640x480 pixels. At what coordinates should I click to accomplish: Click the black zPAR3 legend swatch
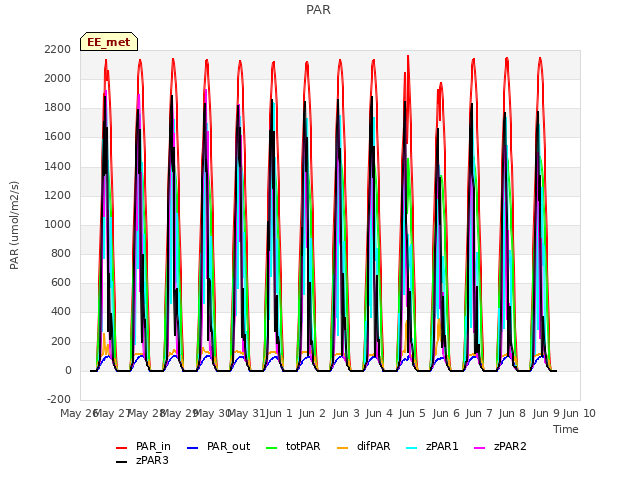122,462
